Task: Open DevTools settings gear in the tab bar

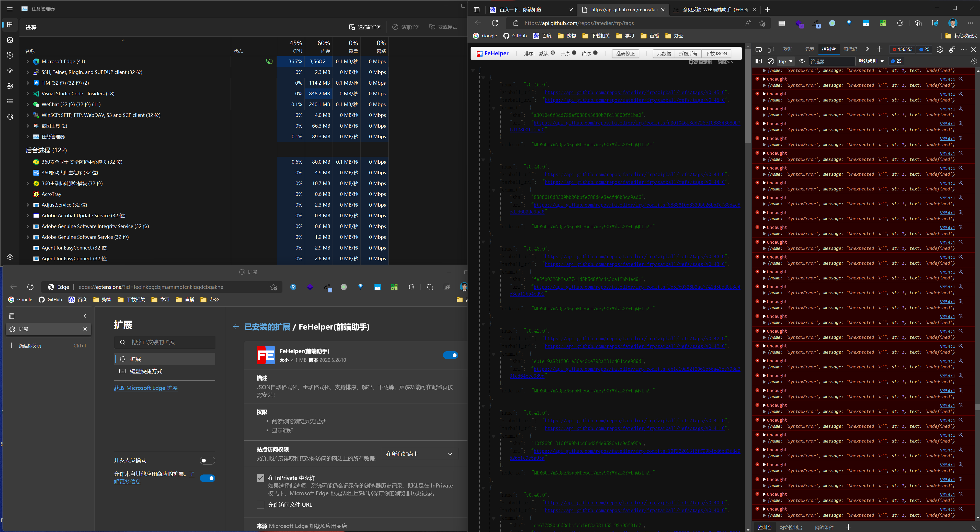Action: (939, 50)
